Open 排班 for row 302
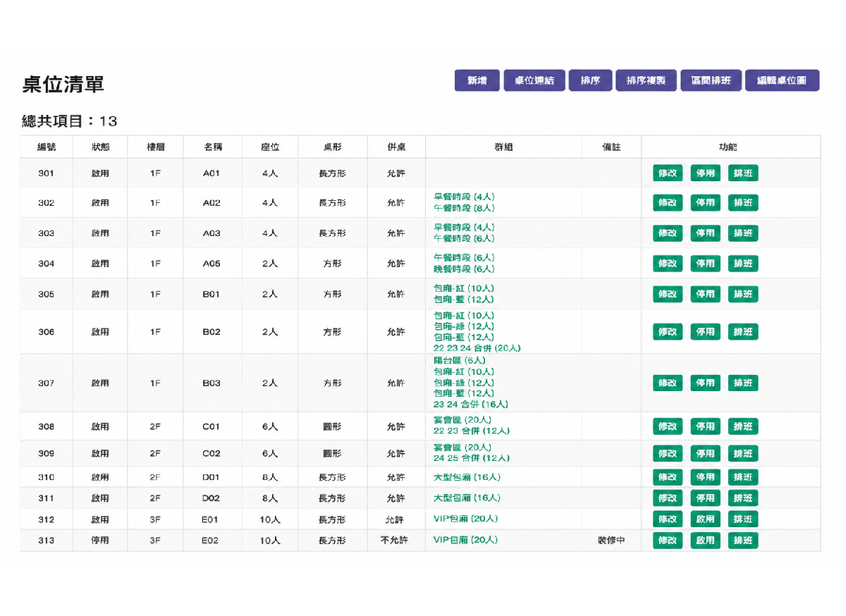The width and height of the screenshot is (846, 616). [743, 203]
